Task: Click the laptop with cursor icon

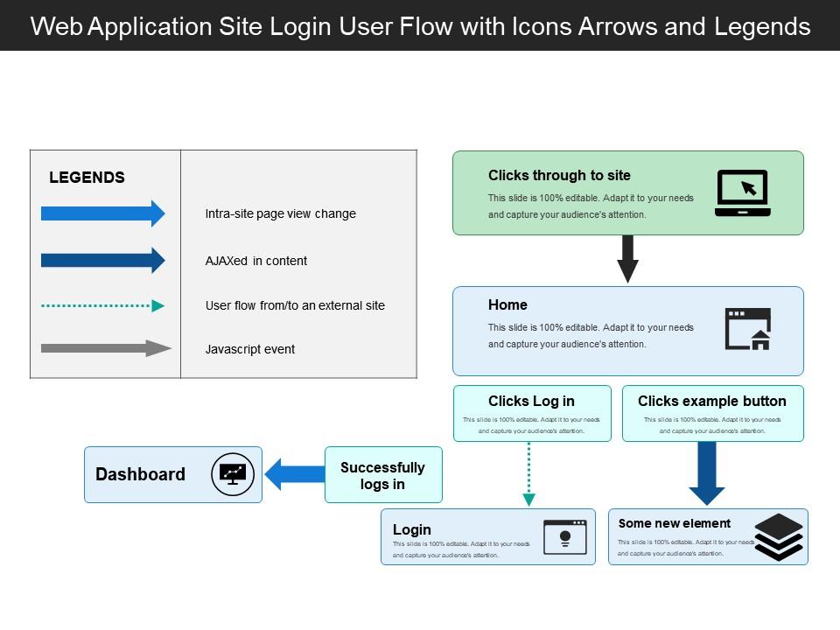Action: (x=743, y=192)
